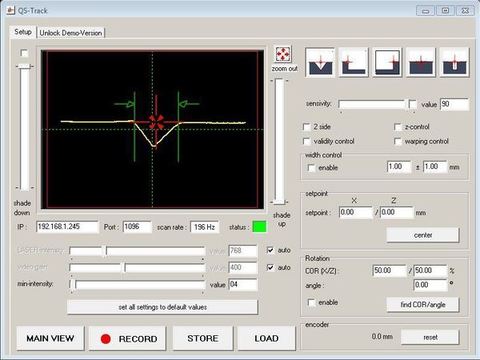The image size is (480, 360).
Task: Switch to Unlock Demo-Version tab
Action: (71, 33)
